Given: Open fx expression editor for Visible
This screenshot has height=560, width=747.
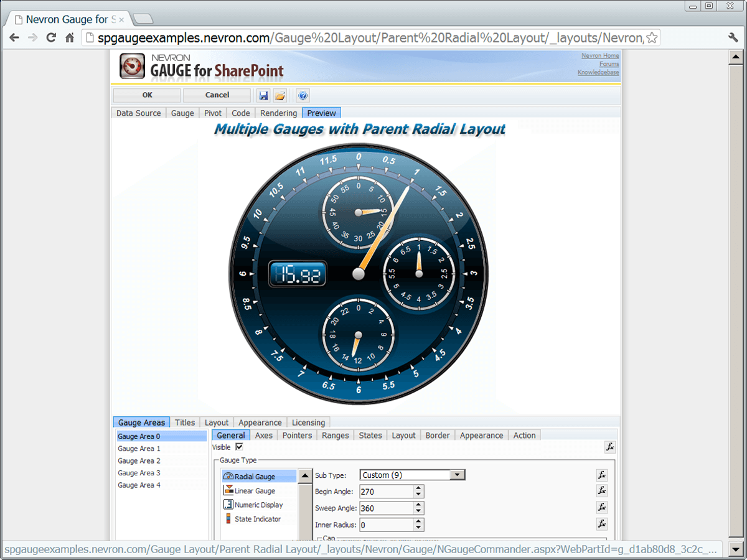Looking at the screenshot, I should [610, 447].
